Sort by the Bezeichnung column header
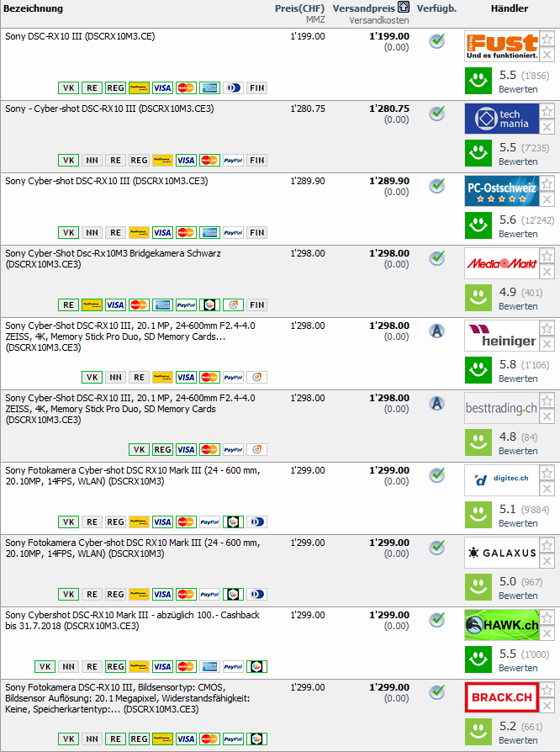Screen dimensions: 560x752 [33, 8]
